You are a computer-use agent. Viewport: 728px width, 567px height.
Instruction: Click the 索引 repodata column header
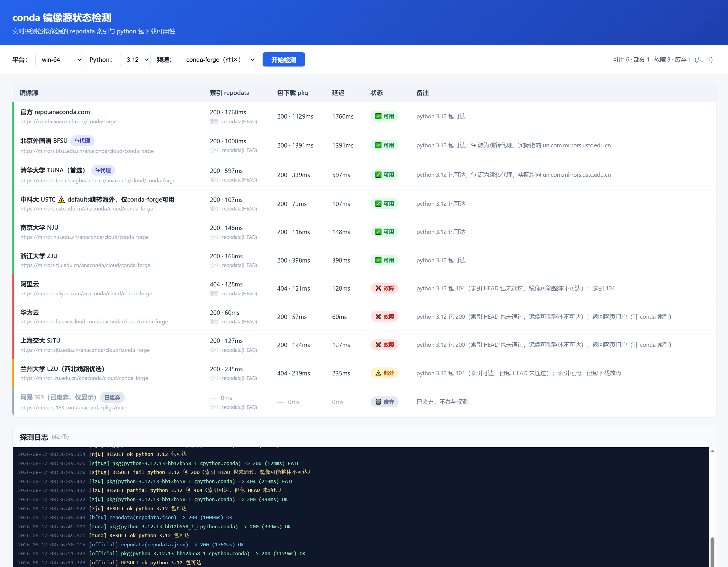(x=229, y=93)
